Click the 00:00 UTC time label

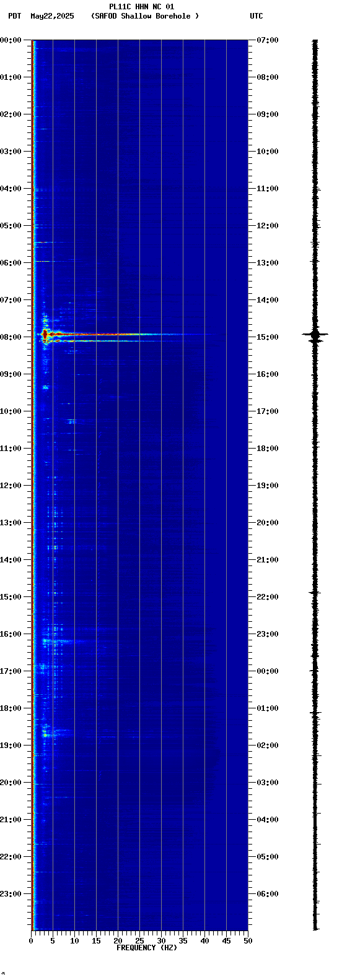coord(268,671)
